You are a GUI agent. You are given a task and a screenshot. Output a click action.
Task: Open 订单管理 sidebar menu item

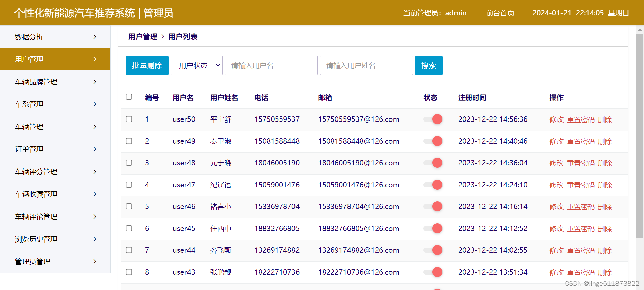(x=55, y=149)
